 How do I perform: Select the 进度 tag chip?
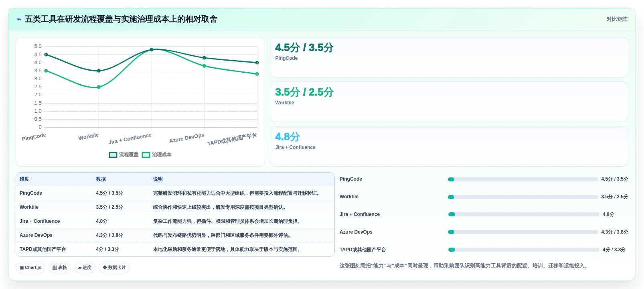pyautogui.click(x=85, y=267)
